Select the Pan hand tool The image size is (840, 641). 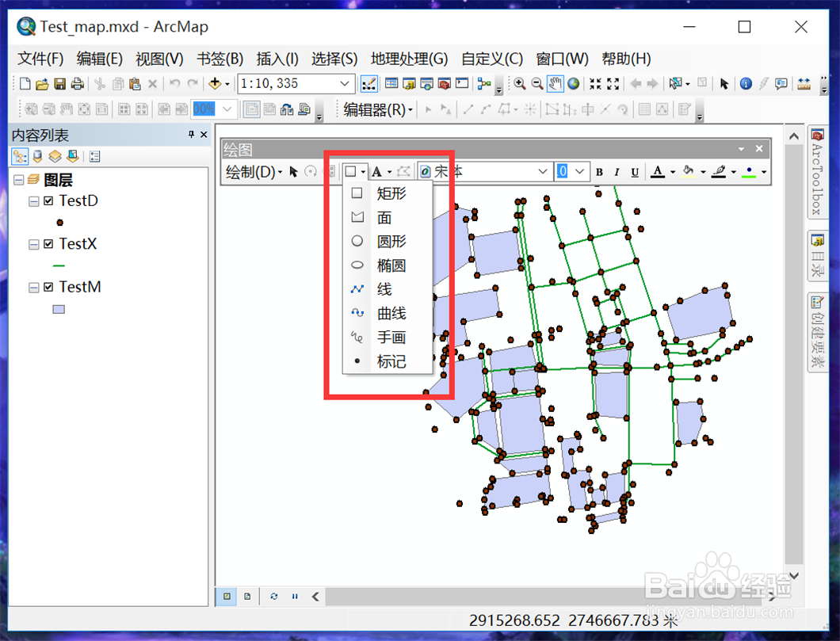point(556,83)
